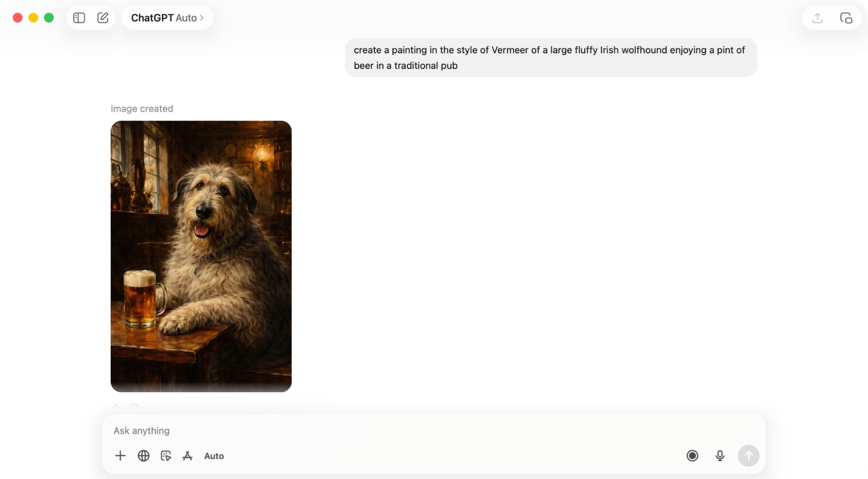Select the screenshot capture tool icon
Screen dimensions: 868x479
[x=166, y=456]
